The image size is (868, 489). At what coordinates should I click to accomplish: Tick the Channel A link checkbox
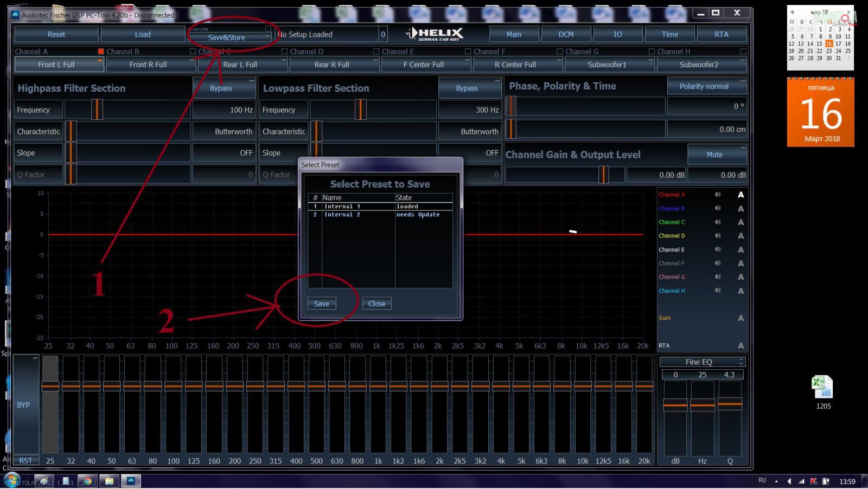pos(101,52)
